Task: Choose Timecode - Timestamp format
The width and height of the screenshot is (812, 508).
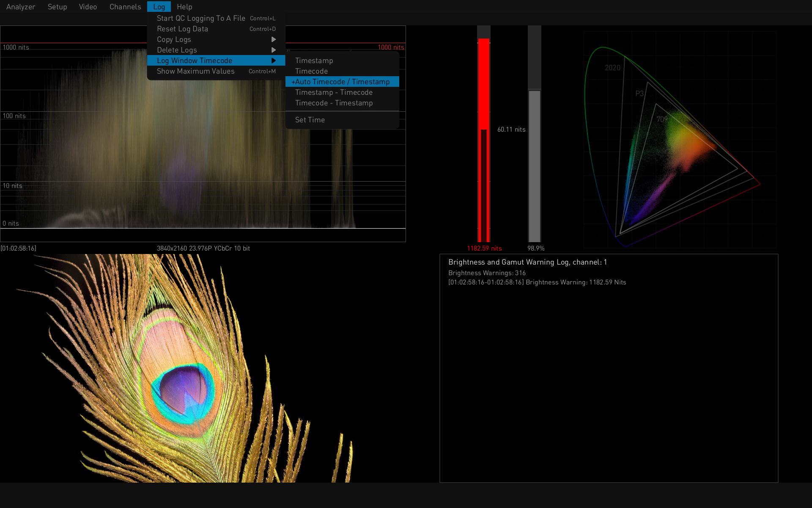Action: click(334, 103)
